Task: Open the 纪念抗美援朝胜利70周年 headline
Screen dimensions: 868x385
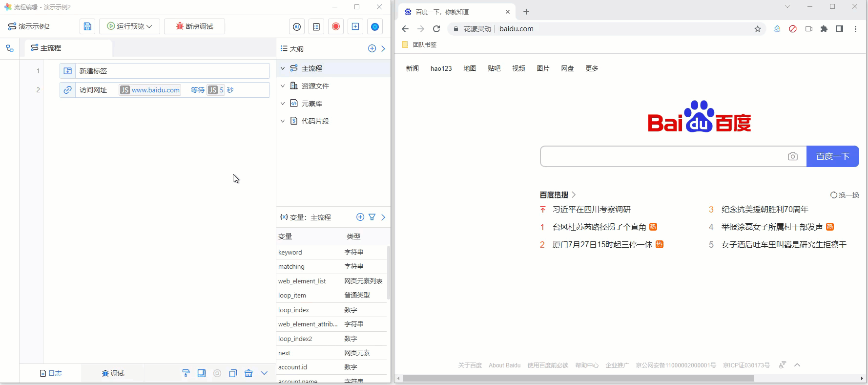Action: pos(765,209)
